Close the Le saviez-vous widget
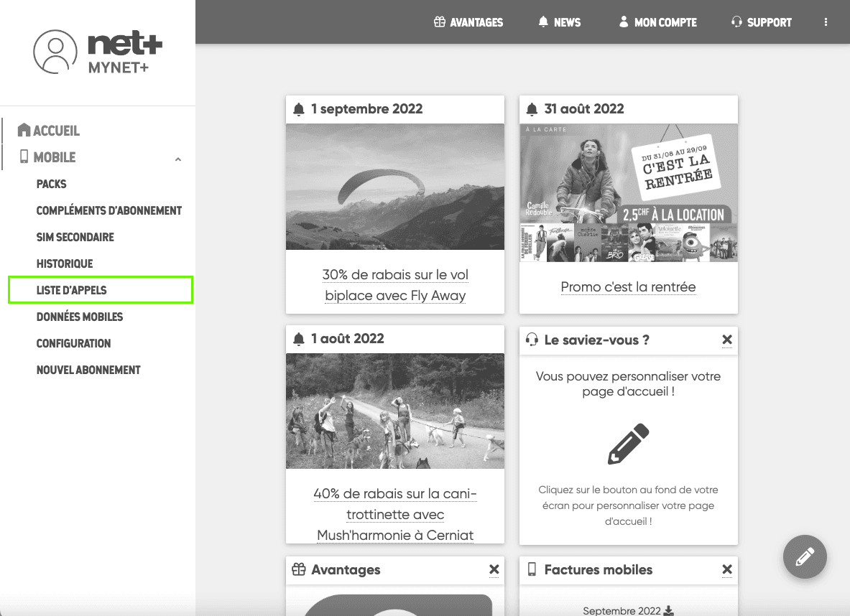The width and height of the screenshot is (850, 616). tap(727, 340)
